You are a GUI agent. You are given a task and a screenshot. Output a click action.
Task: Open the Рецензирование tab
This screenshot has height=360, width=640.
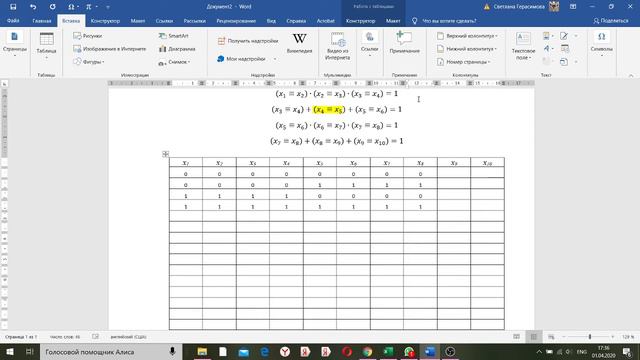pos(236,20)
